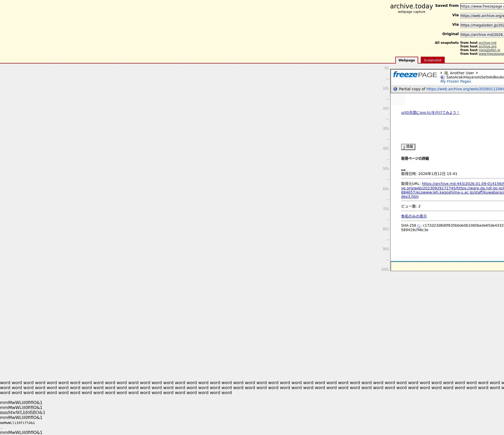Click the blue info icon beside Partial copy
The height and width of the screenshot is (435, 504).
point(395,89)
